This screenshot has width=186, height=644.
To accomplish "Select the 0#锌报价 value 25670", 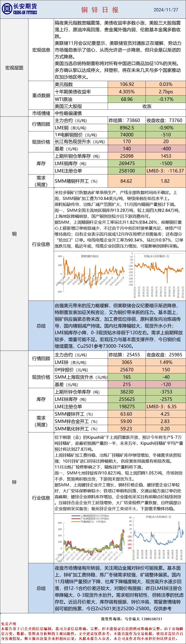I will coord(127,370).
